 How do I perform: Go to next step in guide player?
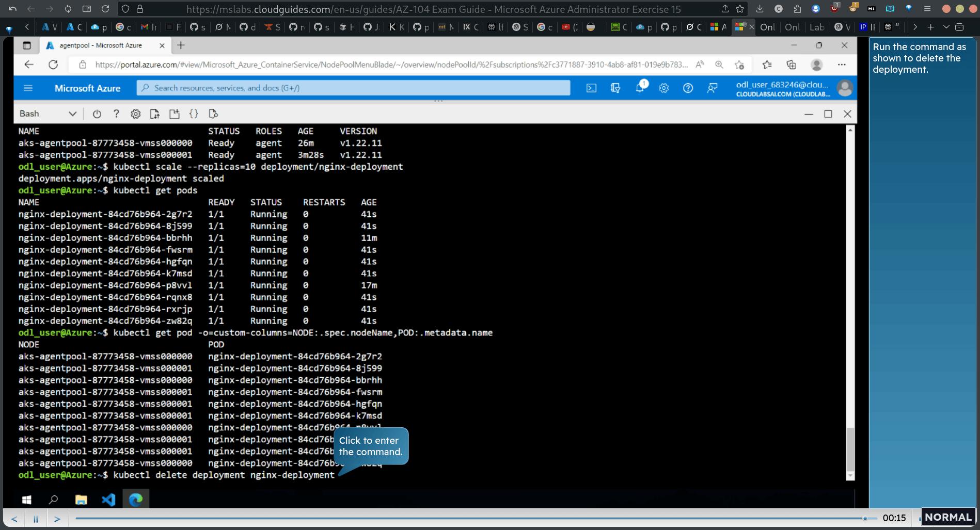[57, 519]
